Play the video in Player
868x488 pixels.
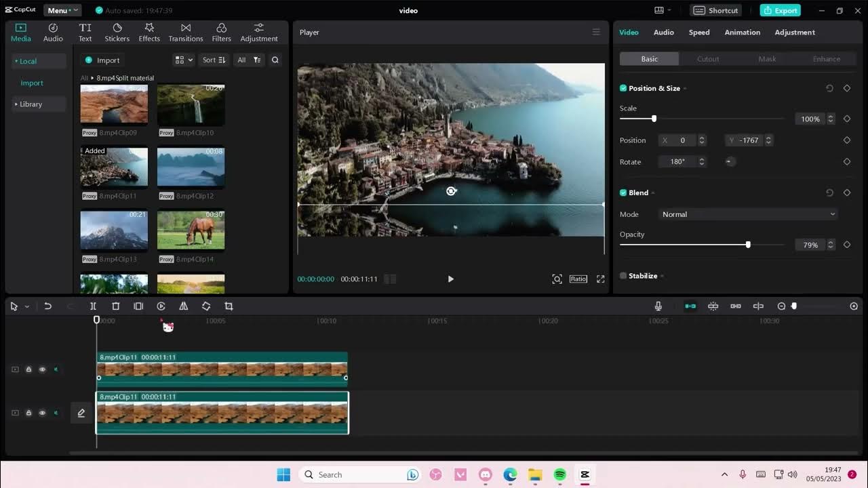[450, 279]
